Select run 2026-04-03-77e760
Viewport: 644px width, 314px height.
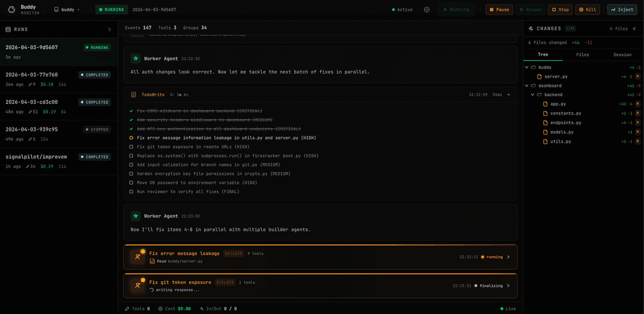(58, 79)
